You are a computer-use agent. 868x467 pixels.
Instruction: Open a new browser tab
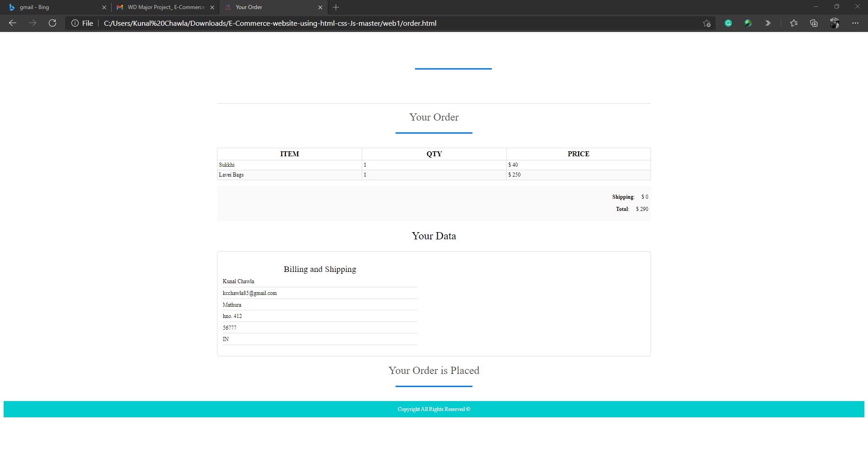pos(335,7)
